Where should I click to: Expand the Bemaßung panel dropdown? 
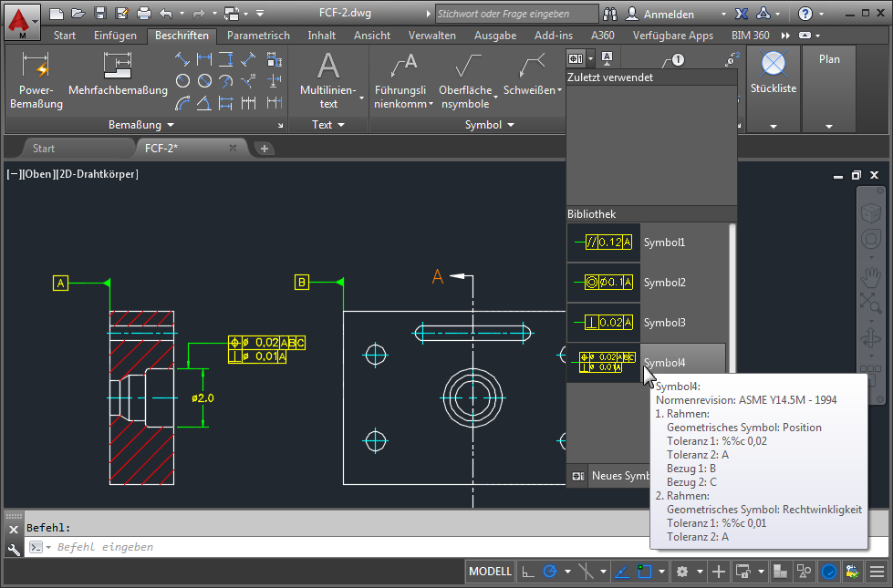click(169, 125)
